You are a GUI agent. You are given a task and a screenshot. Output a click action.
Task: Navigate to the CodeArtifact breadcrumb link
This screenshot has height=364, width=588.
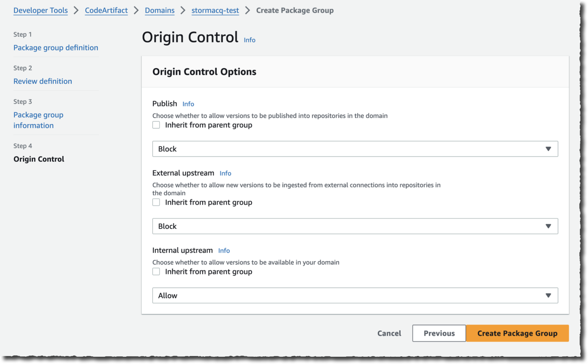point(106,11)
